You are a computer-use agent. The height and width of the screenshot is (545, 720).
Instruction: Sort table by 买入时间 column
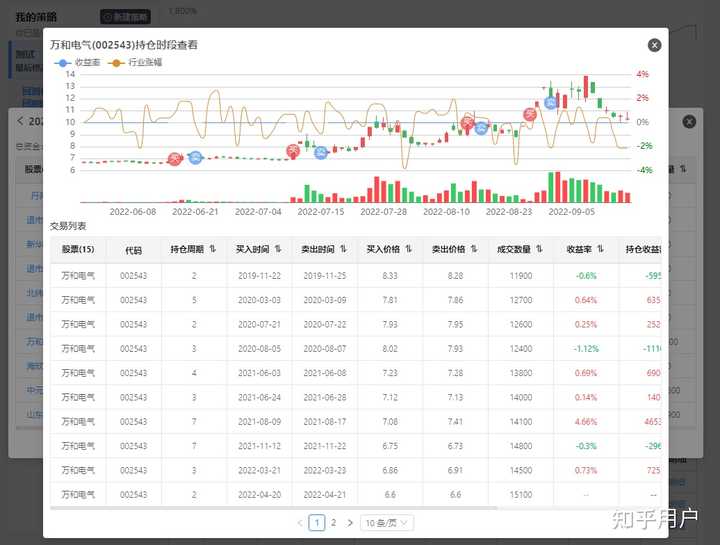point(278,249)
